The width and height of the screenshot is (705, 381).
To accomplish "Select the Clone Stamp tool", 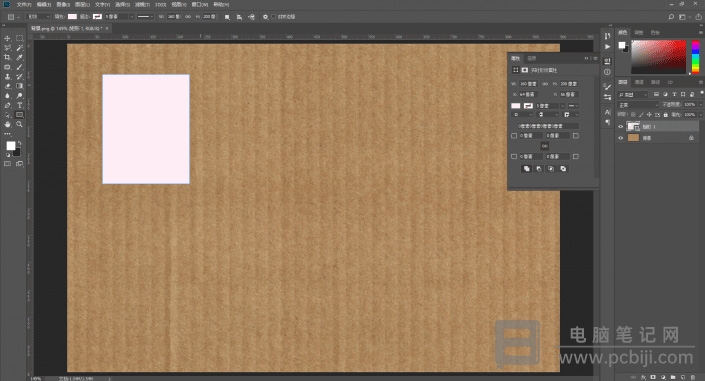I will [x=7, y=76].
